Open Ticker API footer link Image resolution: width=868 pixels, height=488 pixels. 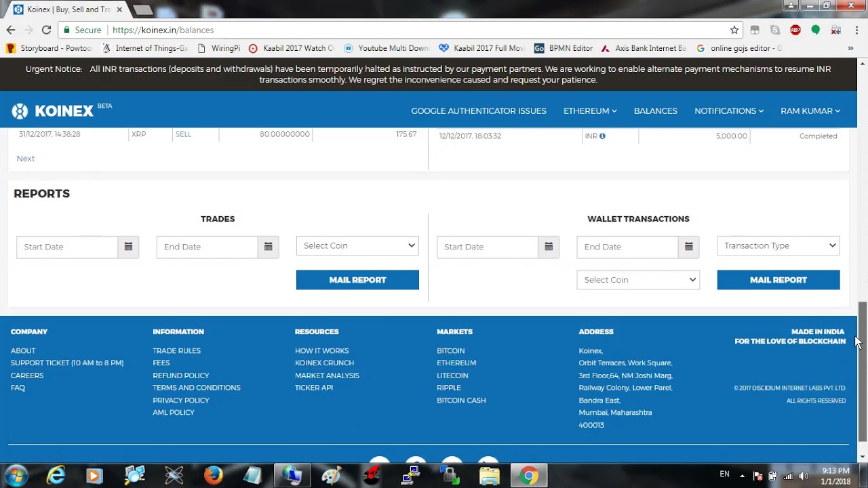click(313, 388)
